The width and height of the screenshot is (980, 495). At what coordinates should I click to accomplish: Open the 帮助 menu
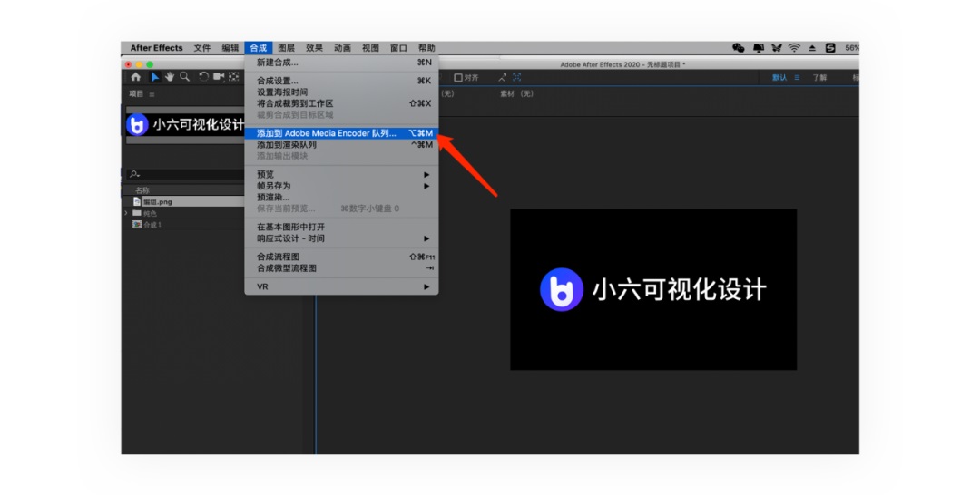point(426,47)
